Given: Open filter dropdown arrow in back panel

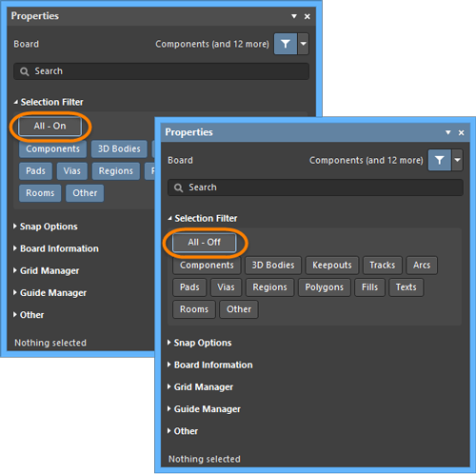Looking at the screenshot, I should [303, 44].
